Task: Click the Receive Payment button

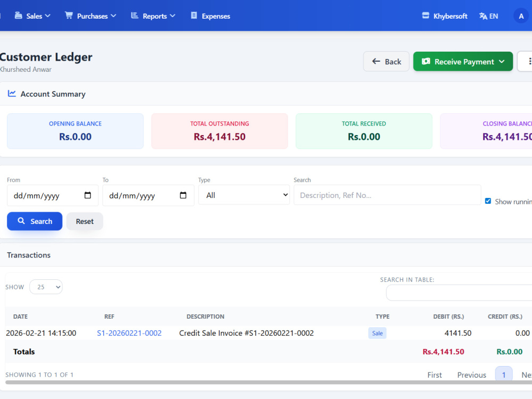Action: pyautogui.click(x=463, y=61)
